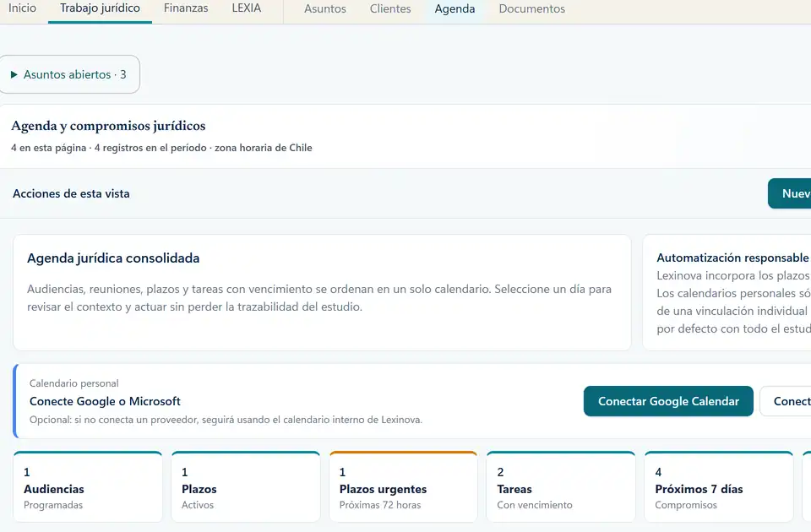Image resolution: width=811 pixels, height=532 pixels.
Task: Open the Plazos Activos card
Action: 246,487
